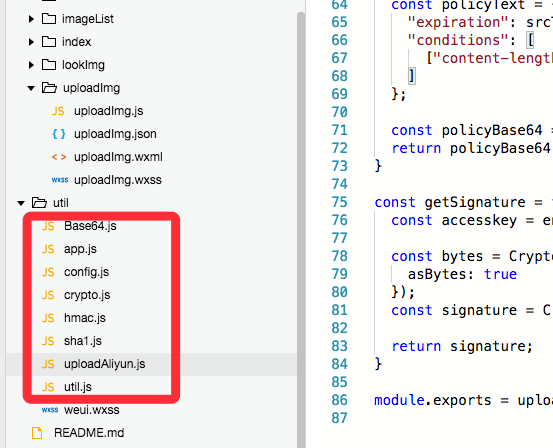Click the weui.wxss file icon
553x448 pixels.
coord(50,410)
